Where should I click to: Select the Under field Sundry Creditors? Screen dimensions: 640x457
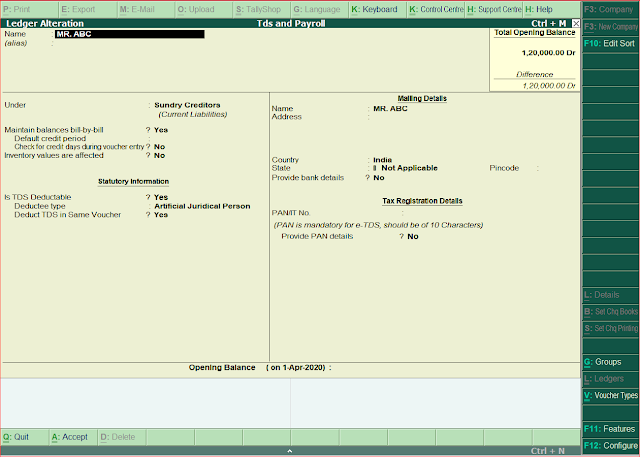[187, 105]
